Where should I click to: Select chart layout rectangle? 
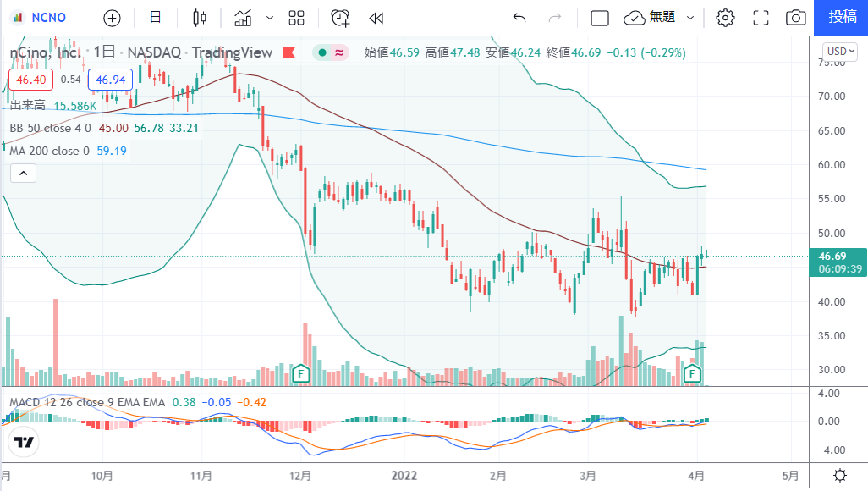pyautogui.click(x=600, y=19)
